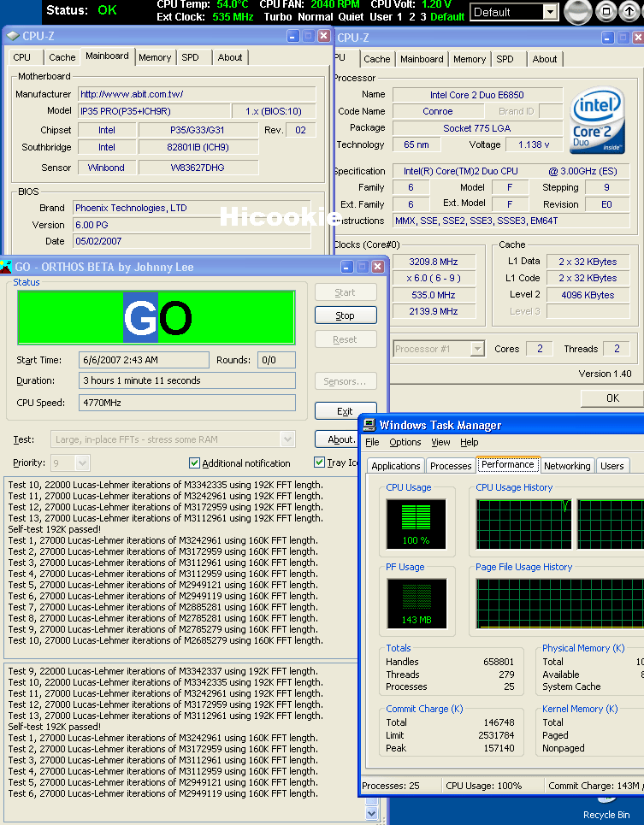This screenshot has width=644, height=825.
Task: Switch to Cache tab in left CPU-Z
Action: pyautogui.click(x=62, y=57)
